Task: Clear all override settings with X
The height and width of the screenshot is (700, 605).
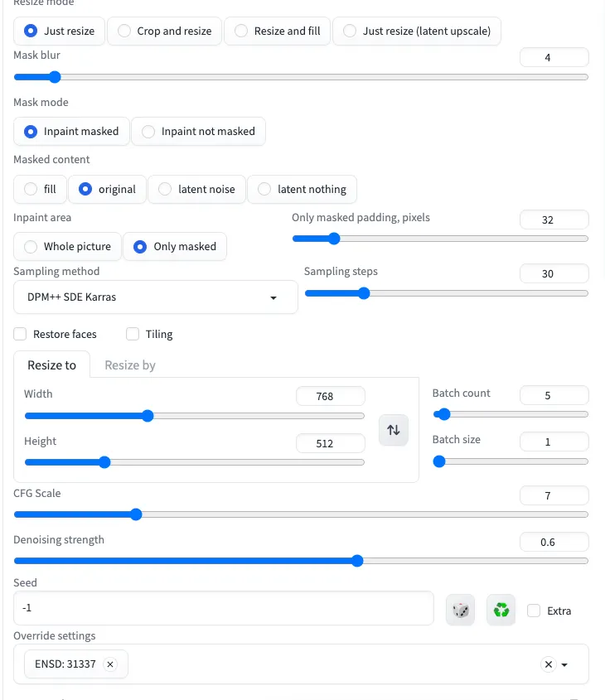Action: (x=548, y=664)
